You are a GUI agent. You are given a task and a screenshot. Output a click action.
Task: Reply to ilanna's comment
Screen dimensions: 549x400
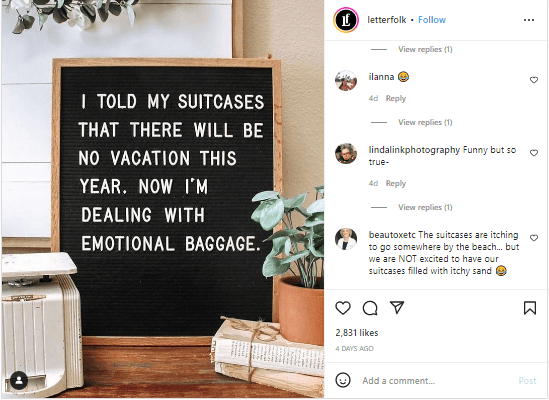coord(396,98)
